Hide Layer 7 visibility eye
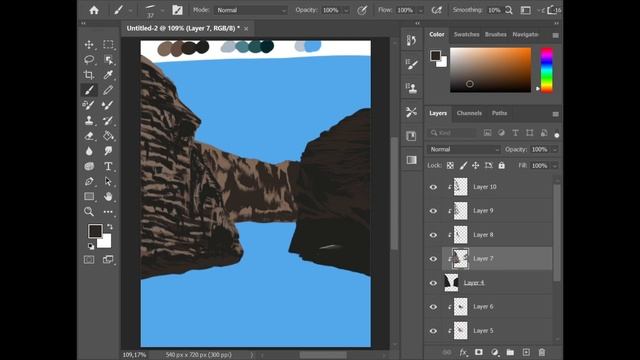Image resolution: width=640 pixels, height=360 pixels. pos(433,259)
